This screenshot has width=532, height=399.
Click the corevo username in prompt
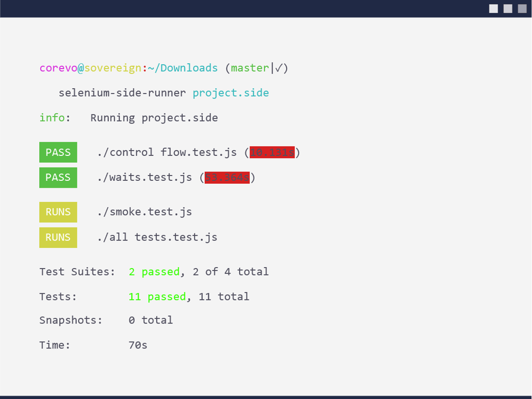[58, 68]
